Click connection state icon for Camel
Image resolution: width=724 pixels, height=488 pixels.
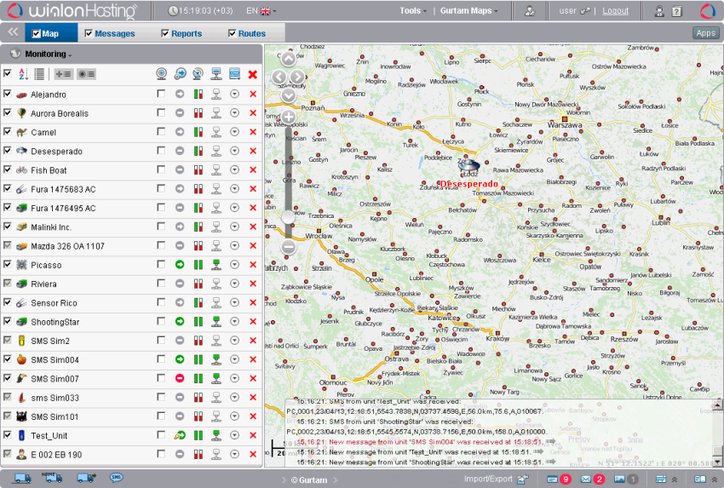215,132
